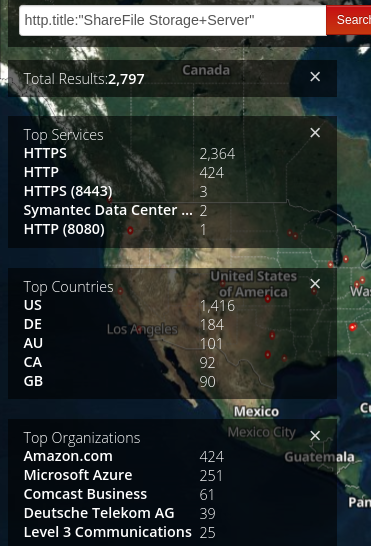The width and height of the screenshot is (371, 546).
Task: Close the Top Organizations panel
Action: point(315,436)
